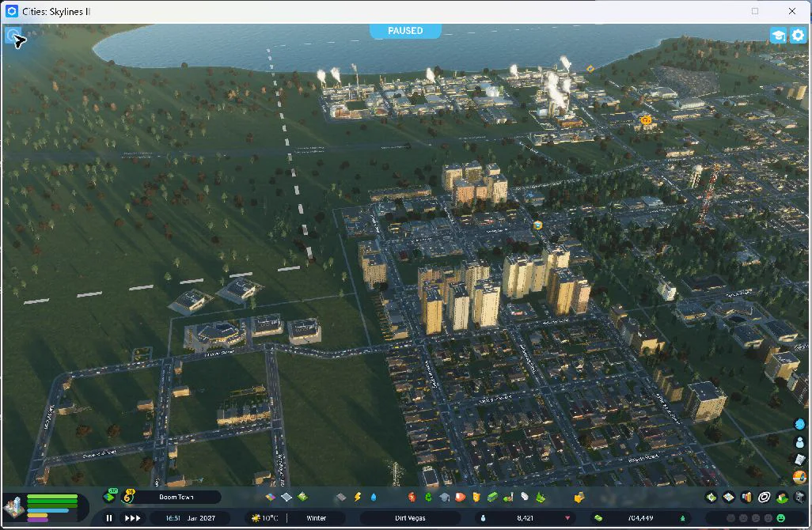This screenshot has height=530, width=812.
Task: Click the city demand bars panel
Action: click(51, 508)
